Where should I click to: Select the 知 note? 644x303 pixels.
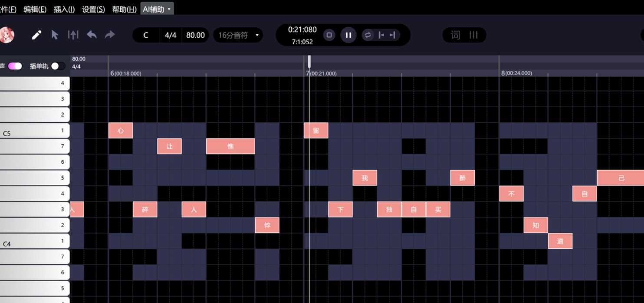click(536, 225)
